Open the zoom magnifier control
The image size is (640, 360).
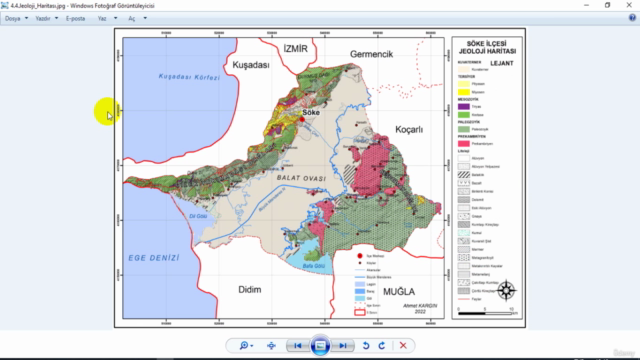(x=246, y=346)
